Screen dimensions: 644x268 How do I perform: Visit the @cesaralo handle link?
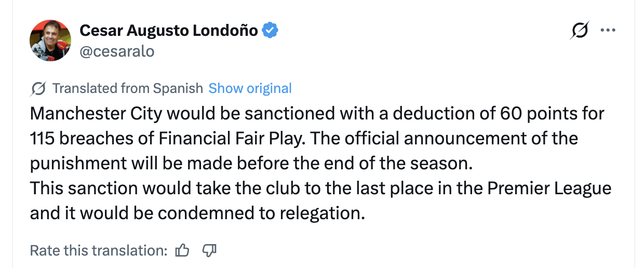pyautogui.click(x=117, y=51)
